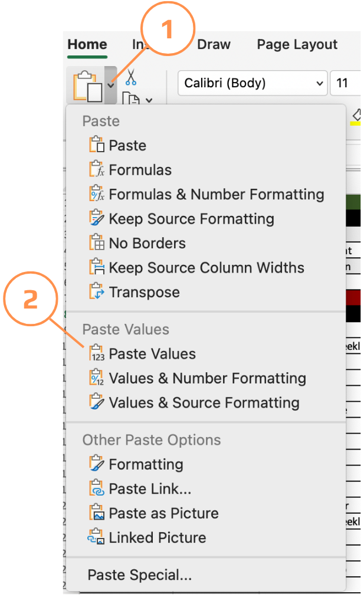Click Paste Link… in Other Paste Options

pos(150,488)
